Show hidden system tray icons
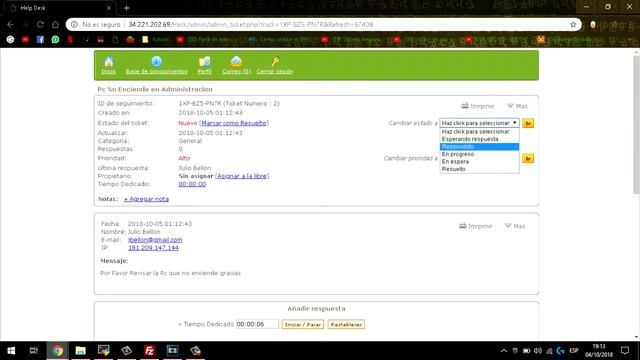640x360 pixels. (504, 351)
